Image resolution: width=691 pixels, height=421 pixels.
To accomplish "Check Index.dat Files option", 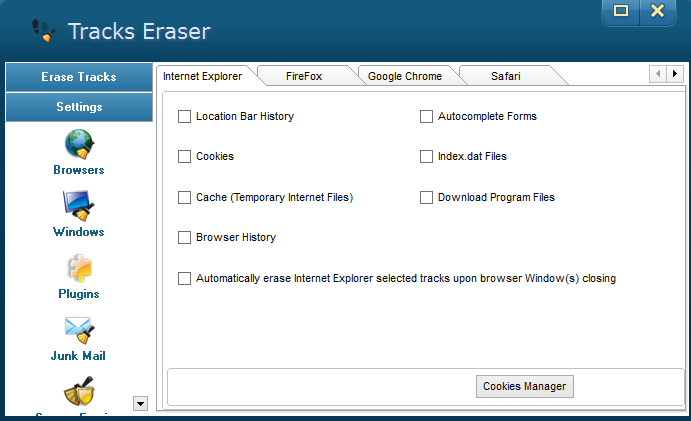I will click(x=426, y=156).
